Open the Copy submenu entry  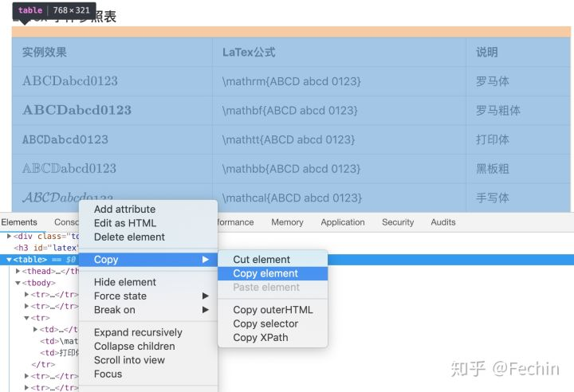[148, 260]
